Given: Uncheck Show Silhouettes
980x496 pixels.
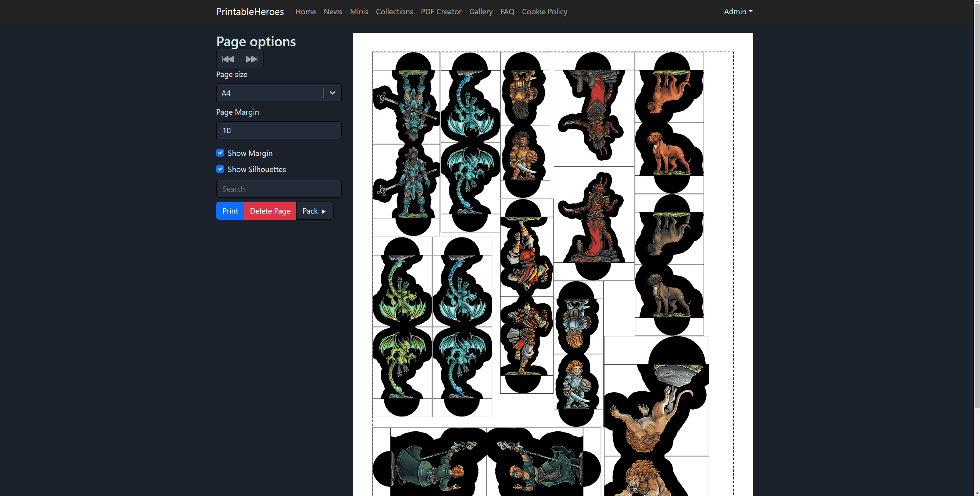Looking at the screenshot, I should [x=220, y=169].
